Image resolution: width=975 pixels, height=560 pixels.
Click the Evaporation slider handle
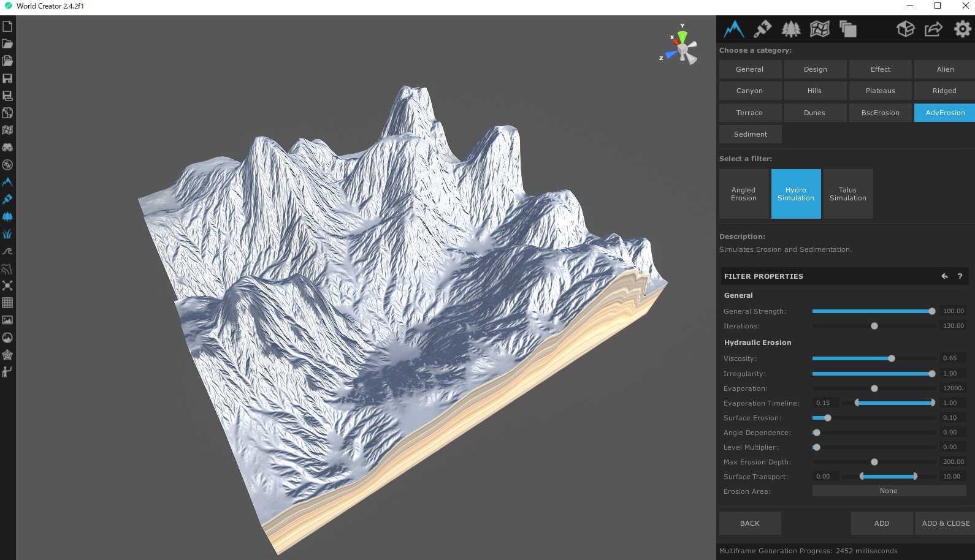[874, 388]
